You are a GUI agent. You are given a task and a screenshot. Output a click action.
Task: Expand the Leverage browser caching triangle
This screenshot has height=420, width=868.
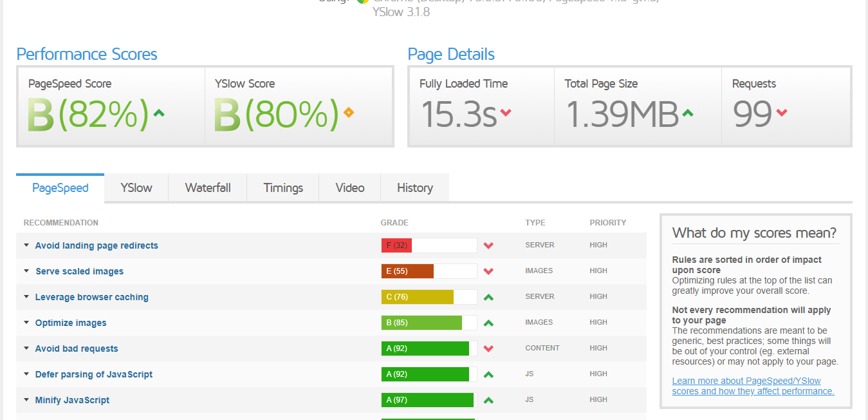tap(26, 297)
